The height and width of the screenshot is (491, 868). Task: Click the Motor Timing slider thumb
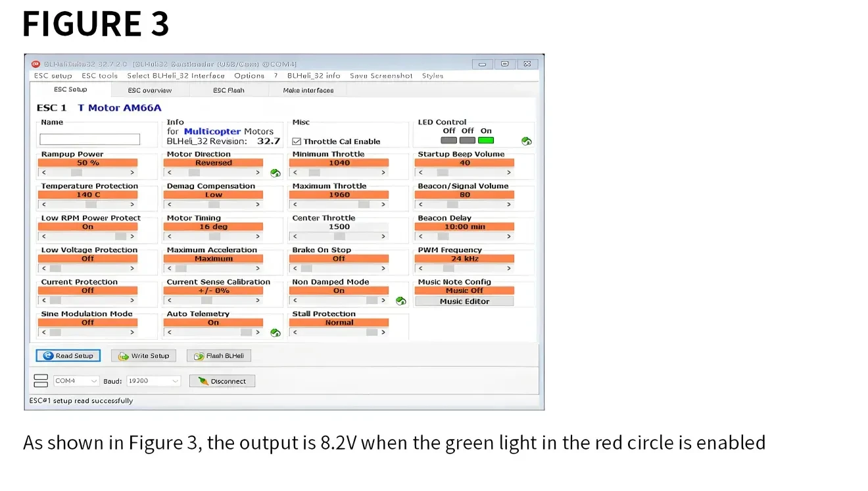[214, 236]
